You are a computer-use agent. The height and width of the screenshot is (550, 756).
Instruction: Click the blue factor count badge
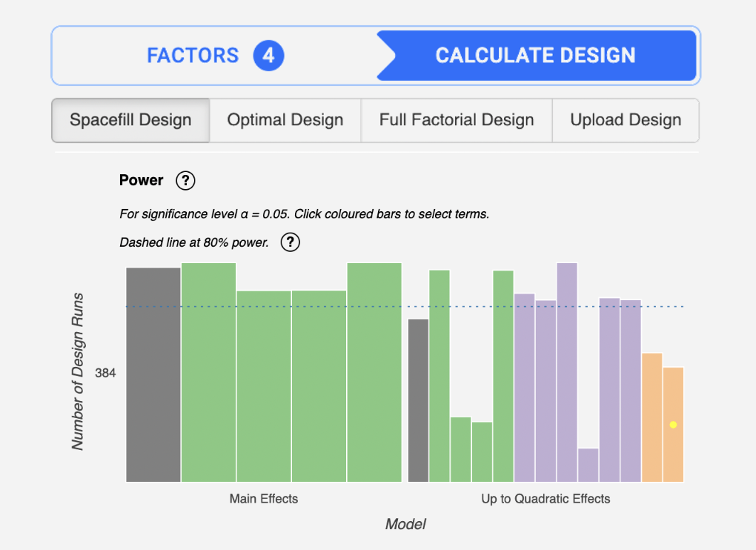(268, 55)
